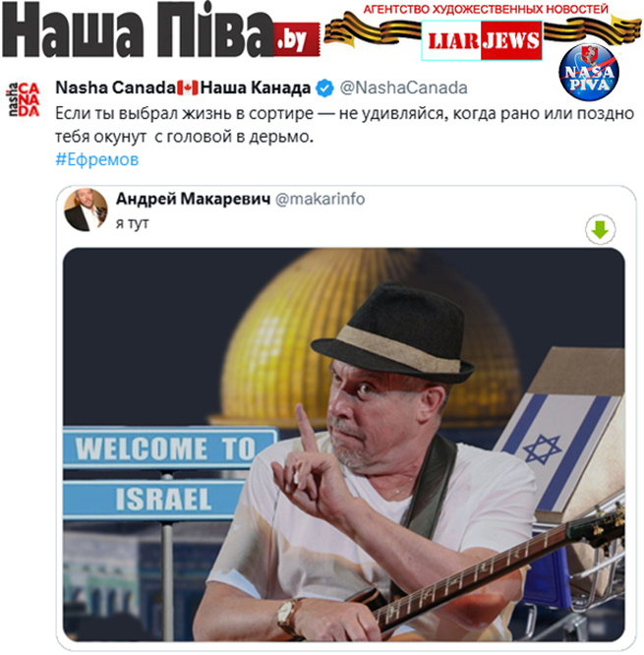Click the Canadian flag emoji in name
This screenshot has width=644, height=655.
[188, 89]
